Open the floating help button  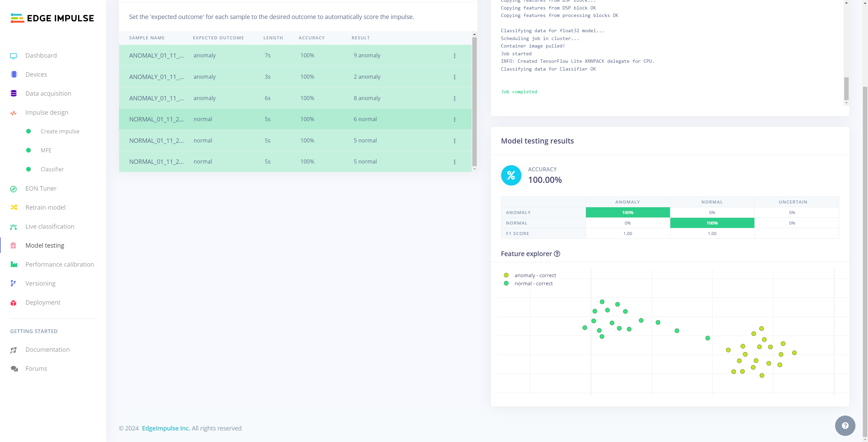(x=845, y=426)
